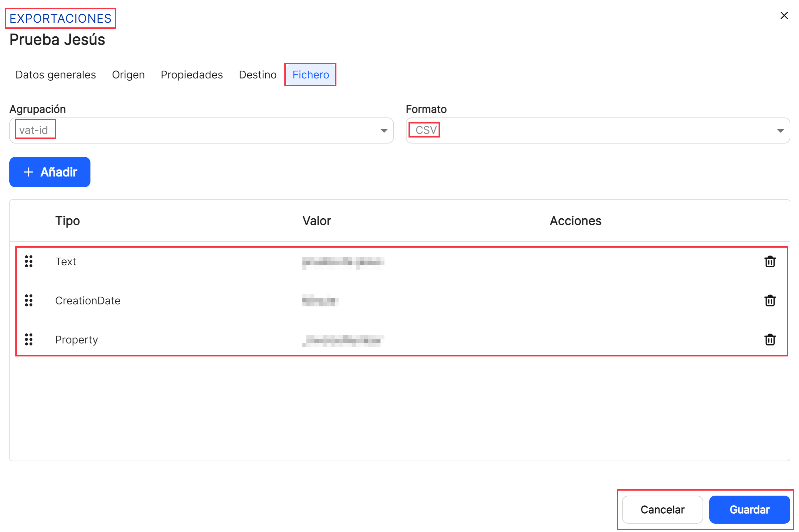Click the blurred value of the Property row
The image size is (799, 532).
coord(343,340)
